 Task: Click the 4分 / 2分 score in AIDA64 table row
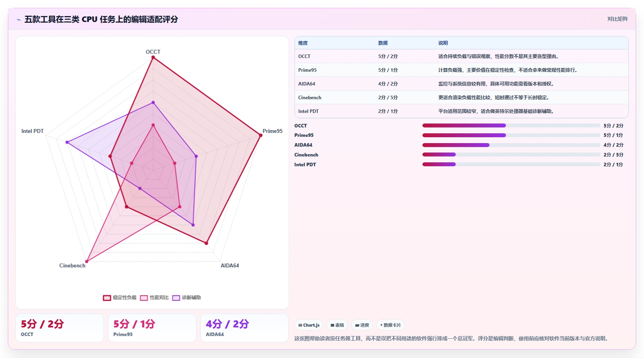click(x=388, y=84)
